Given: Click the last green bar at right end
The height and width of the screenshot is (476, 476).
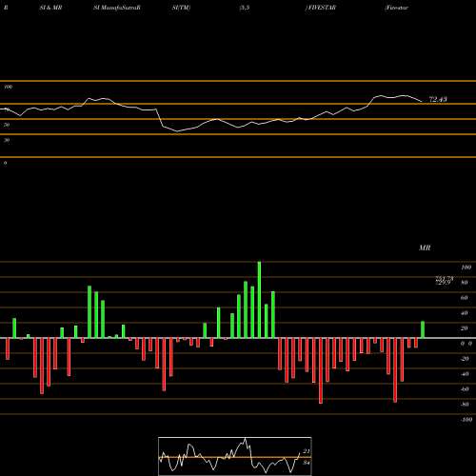Looking at the screenshot, I should pos(423,329).
